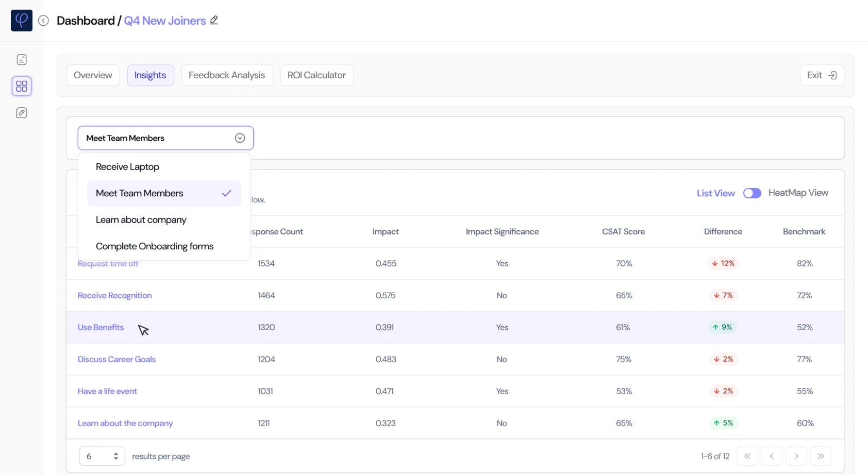Open the Use Benefits link
The height and width of the screenshot is (475, 868).
point(101,327)
